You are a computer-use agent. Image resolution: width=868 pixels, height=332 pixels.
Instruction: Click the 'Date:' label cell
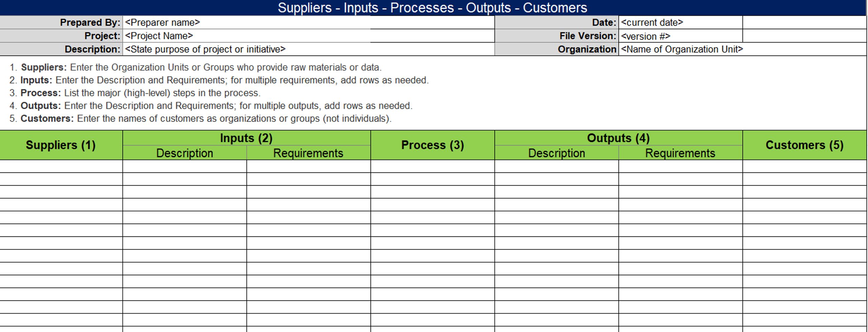(x=557, y=22)
